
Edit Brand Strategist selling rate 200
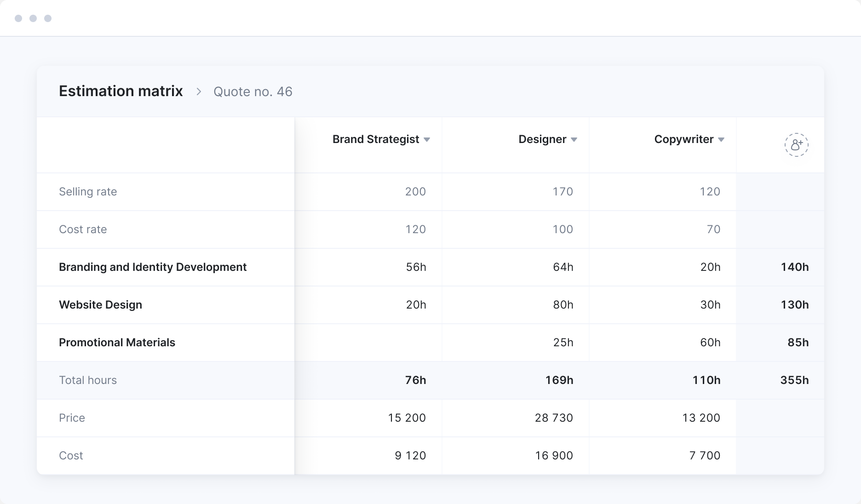point(415,192)
